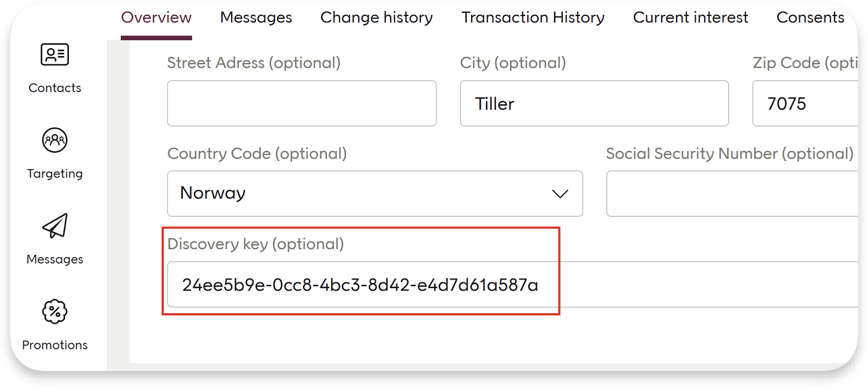This screenshot has height=388, width=868.
Task: Switch to the Overview tab
Action: 156,17
